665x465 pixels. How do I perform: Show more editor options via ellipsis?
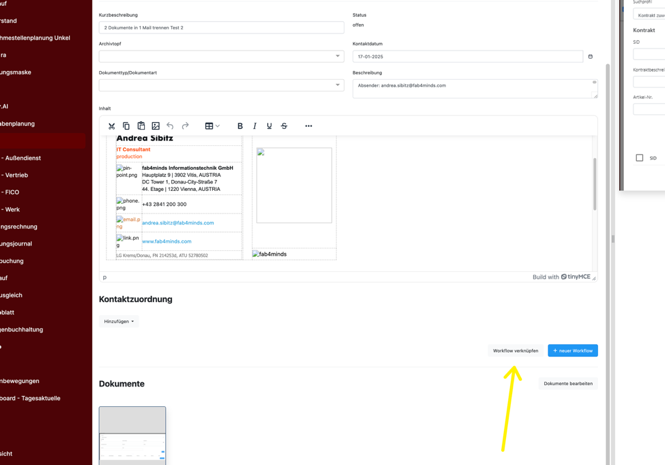(x=308, y=126)
